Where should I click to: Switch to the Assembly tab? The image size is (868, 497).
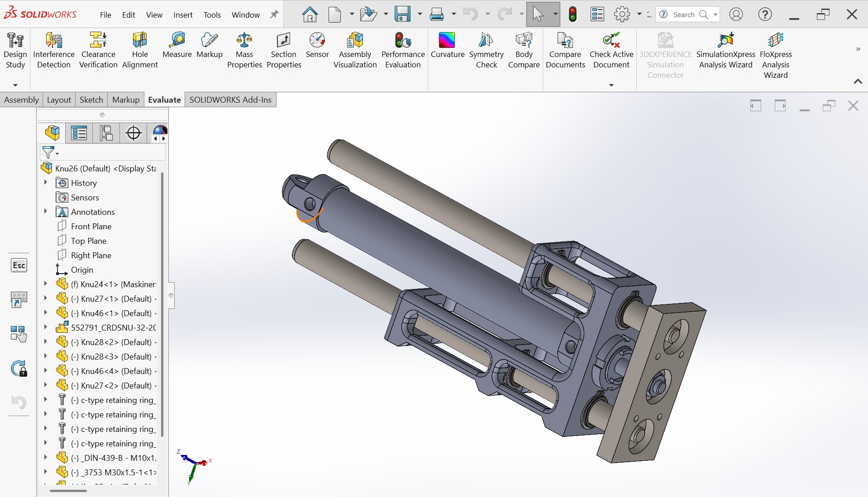coord(21,100)
